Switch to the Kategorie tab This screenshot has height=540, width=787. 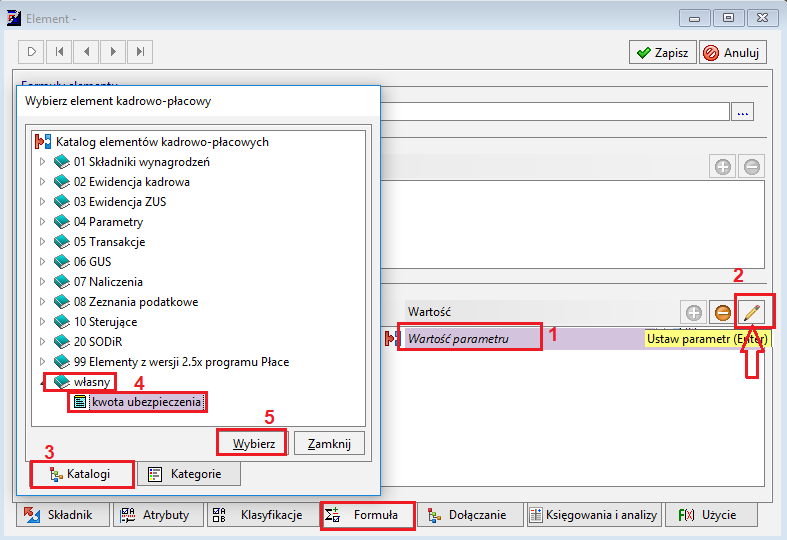coord(189,474)
